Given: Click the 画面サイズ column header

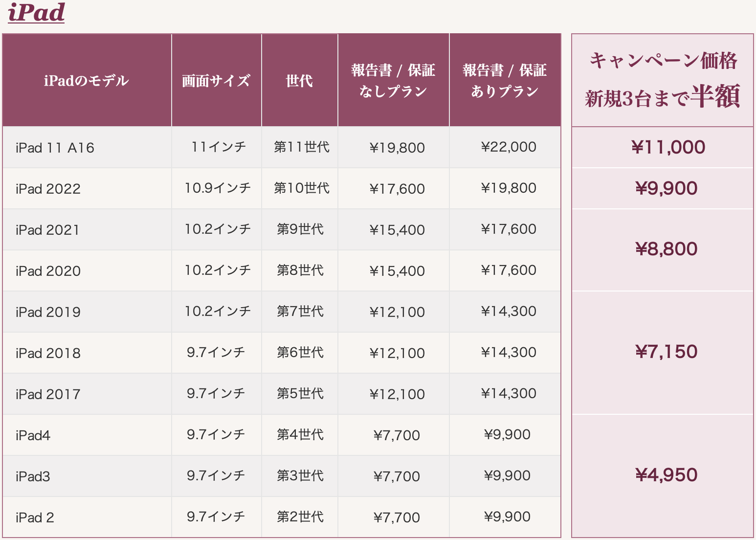Looking at the screenshot, I should tap(217, 80).
